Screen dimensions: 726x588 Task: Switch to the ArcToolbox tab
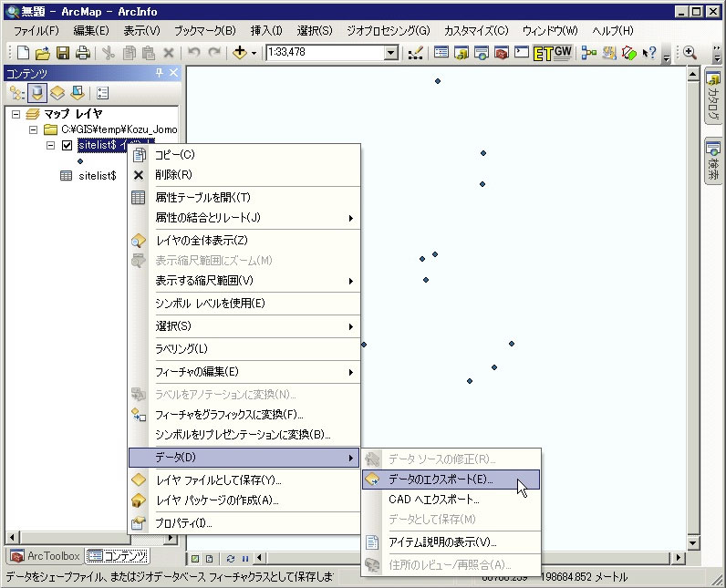click(x=45, y=556)
